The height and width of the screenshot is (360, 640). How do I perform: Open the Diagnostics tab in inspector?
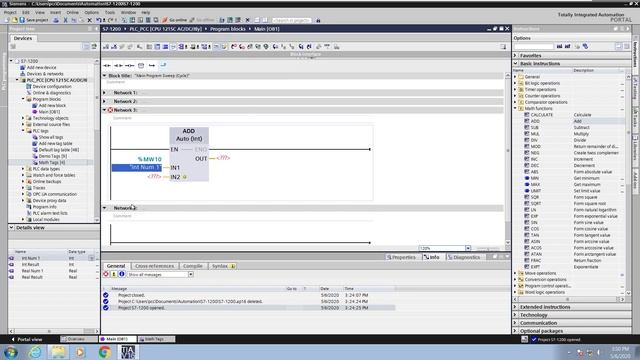[x=464, y=257]
